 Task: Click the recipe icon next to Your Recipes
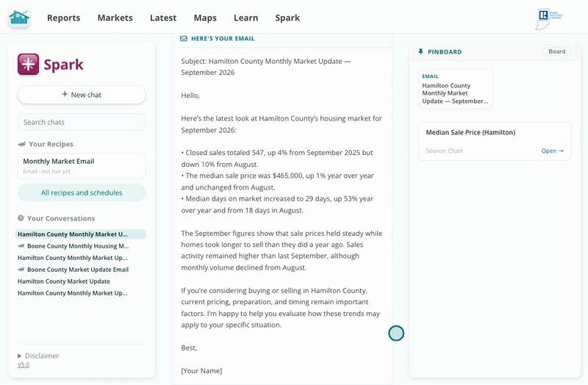[22, 144]
